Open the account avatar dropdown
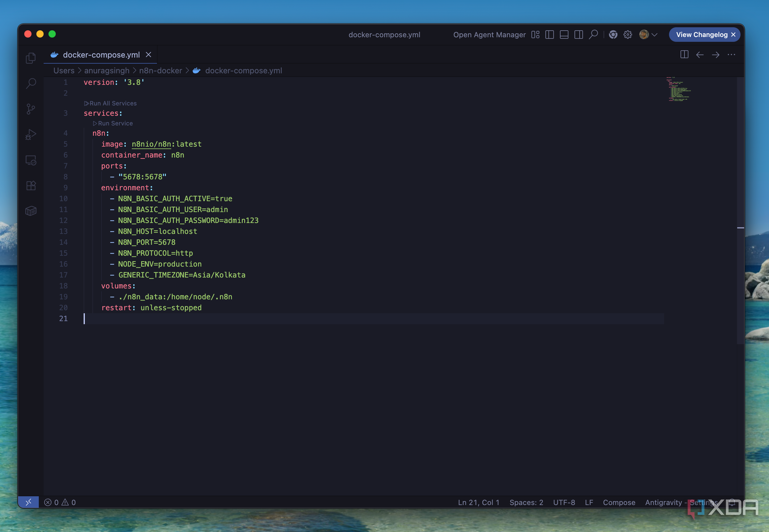769x532 pixels. (x=648, y=35)
